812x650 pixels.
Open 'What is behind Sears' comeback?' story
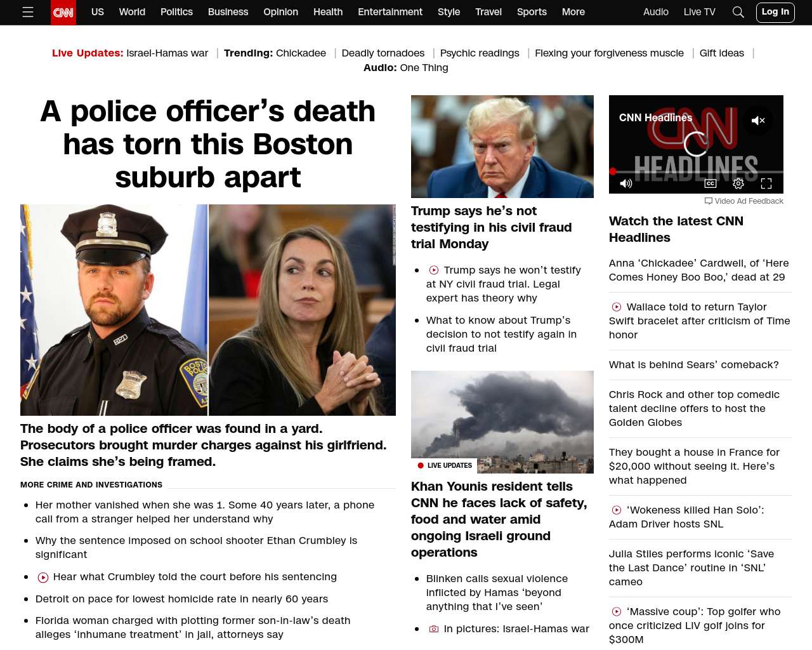click(x=694, y=365)
